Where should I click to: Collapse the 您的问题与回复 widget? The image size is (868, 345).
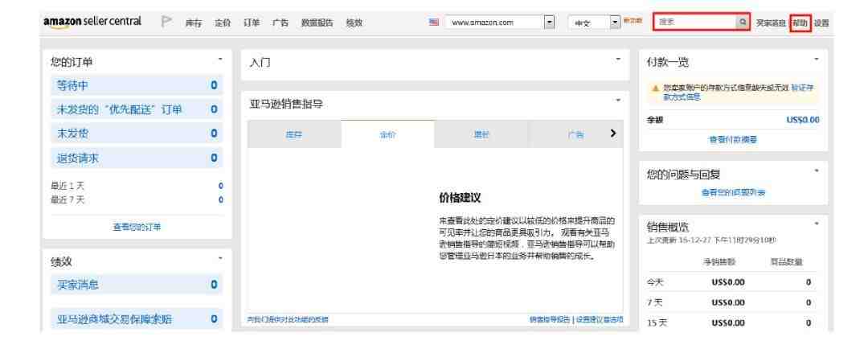click(817, 170)
